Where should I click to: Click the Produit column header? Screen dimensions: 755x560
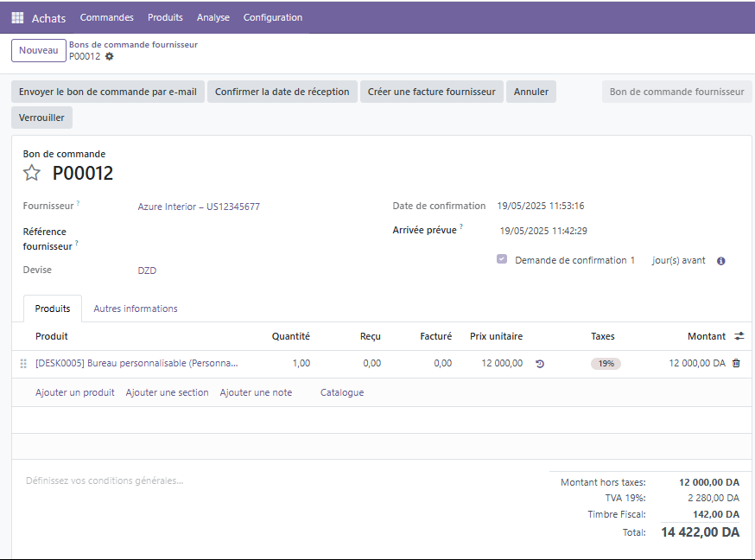click(x=52, y=336)
